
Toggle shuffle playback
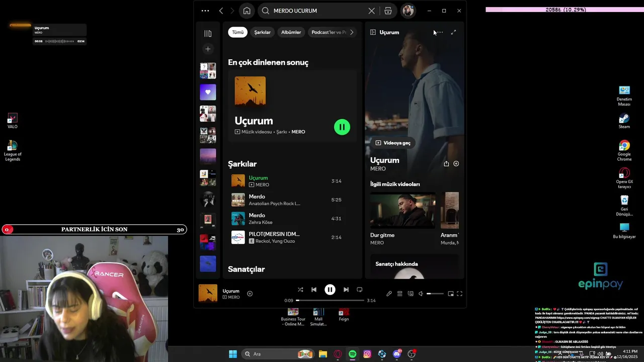point(300,290)
